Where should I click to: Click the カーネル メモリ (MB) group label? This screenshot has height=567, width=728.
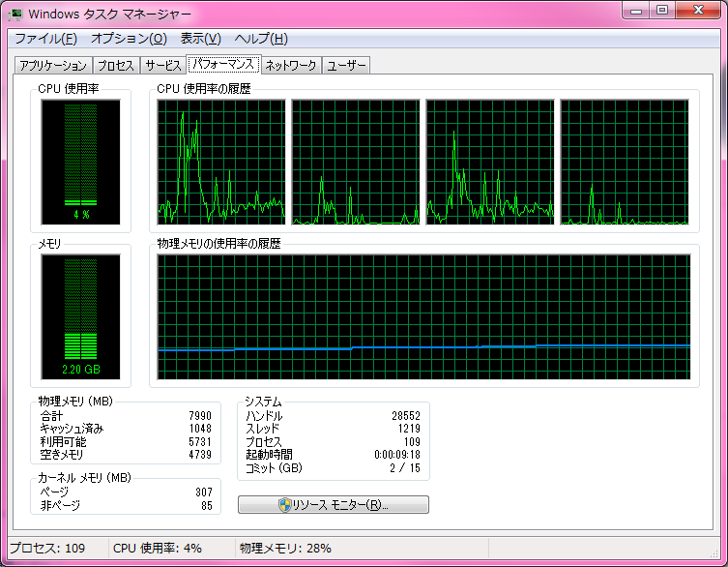84,478
